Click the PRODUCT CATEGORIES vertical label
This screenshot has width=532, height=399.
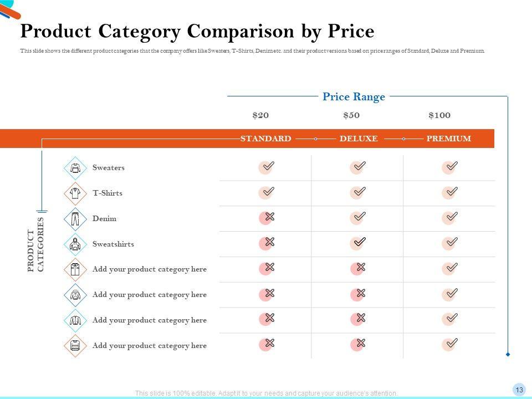(35, 244)
